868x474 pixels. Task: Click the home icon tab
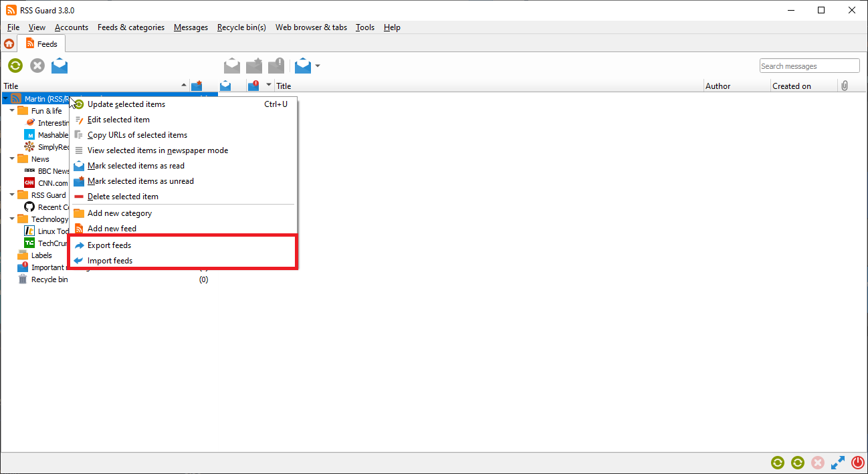click(x=9, y=44)
